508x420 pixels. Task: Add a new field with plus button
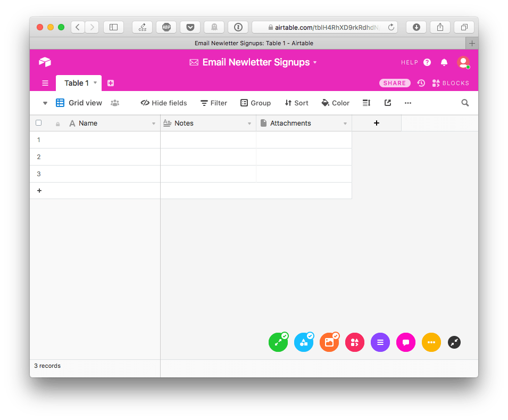pos(377,123)
